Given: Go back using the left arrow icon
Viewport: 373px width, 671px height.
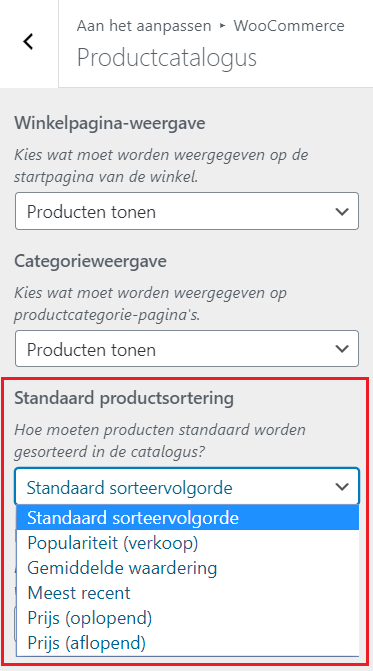Looking at the screenshot, I should point(29,42).
